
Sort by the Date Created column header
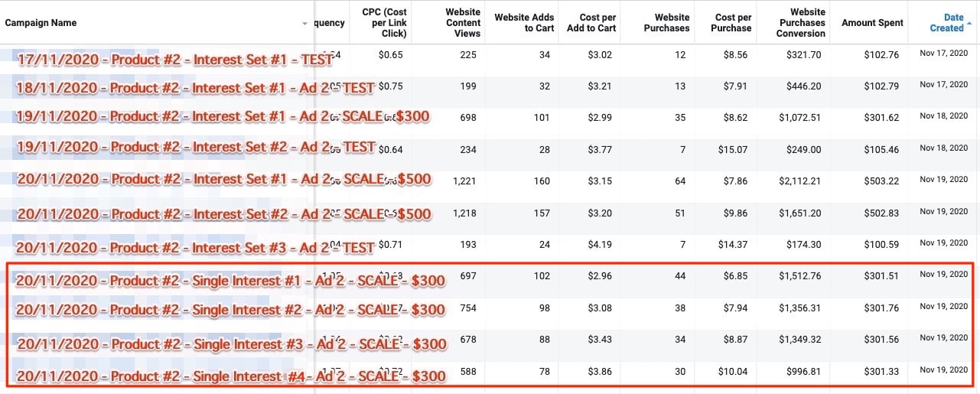[x=946, y=23]
